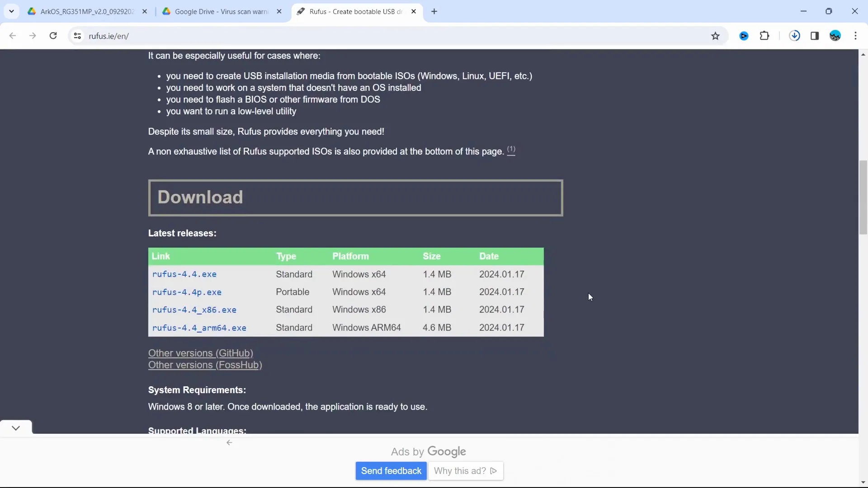
Task: Toggle the browser side panel
Action: tap(815, 36)
